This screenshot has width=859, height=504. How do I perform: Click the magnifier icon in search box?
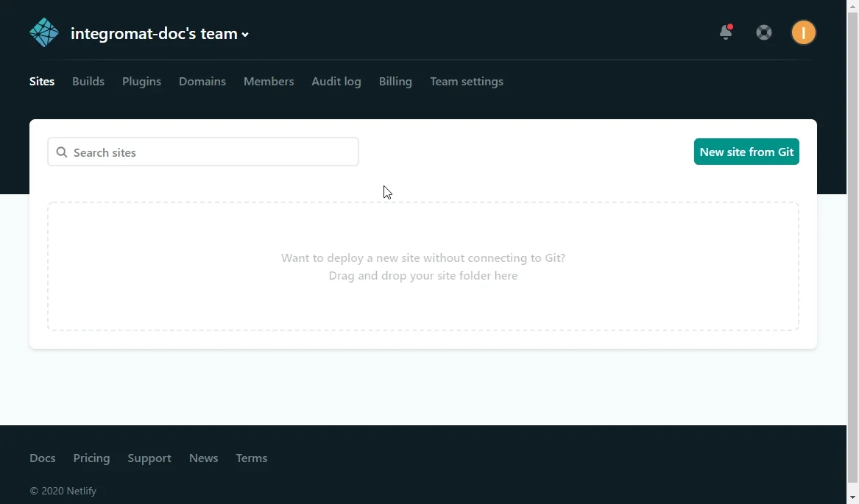62,152
